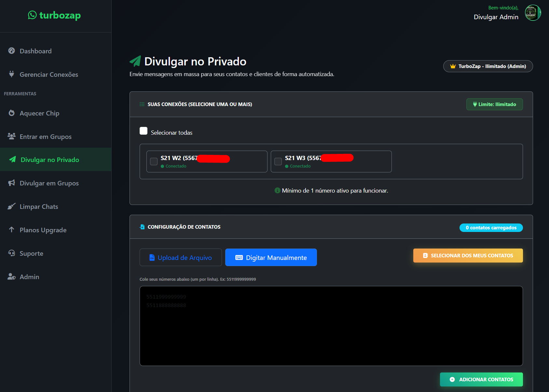Click the TurboZap - Ilimitado (Admin) plan badge

488,66
